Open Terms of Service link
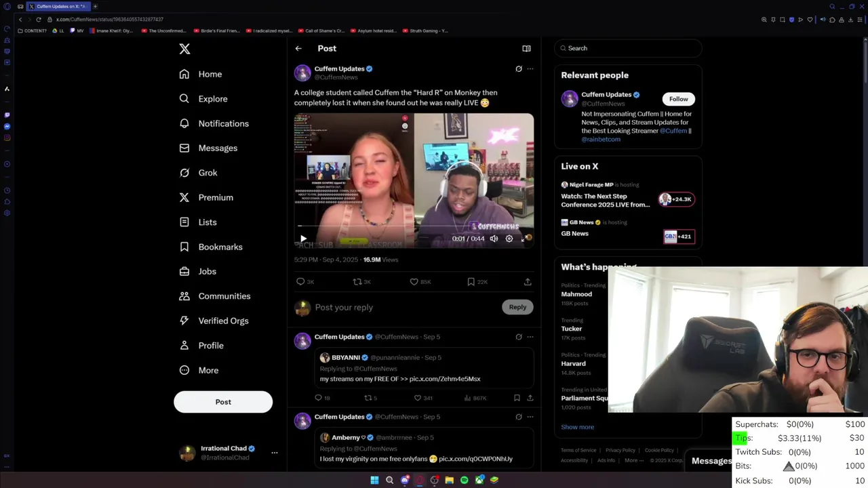 point(578,450)
